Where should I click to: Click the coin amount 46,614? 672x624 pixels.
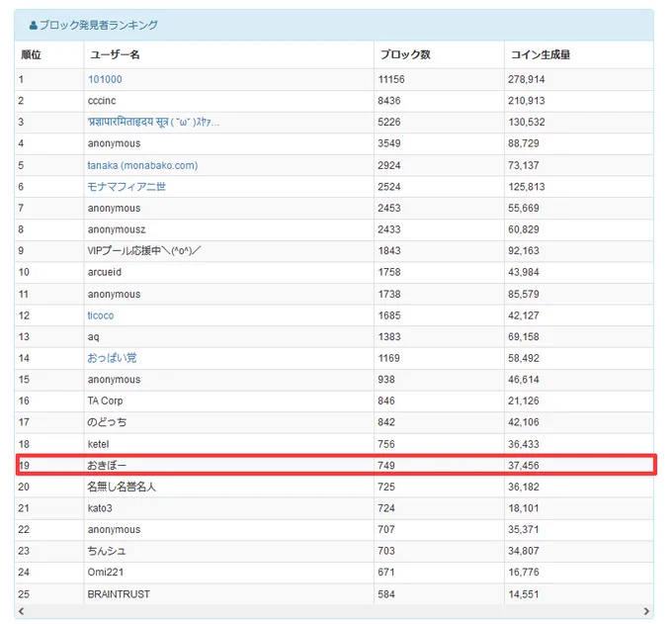[x=524, y=380]
